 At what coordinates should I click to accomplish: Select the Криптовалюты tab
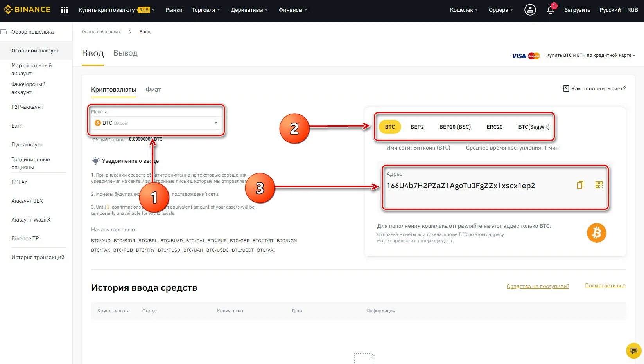point(113,89)
